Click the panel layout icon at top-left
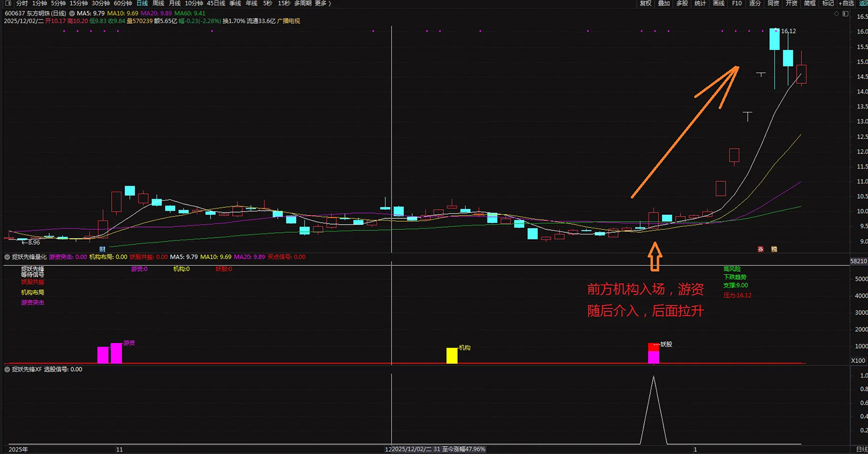Viewport: 868px width, 454px height. [x=8, y=3]
